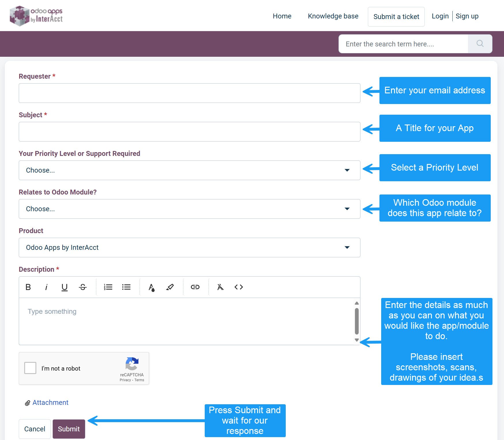Screen dimensions: 504x440
Task: Toggle underline formatting in editor toolbar
Action: coord(64,287)
